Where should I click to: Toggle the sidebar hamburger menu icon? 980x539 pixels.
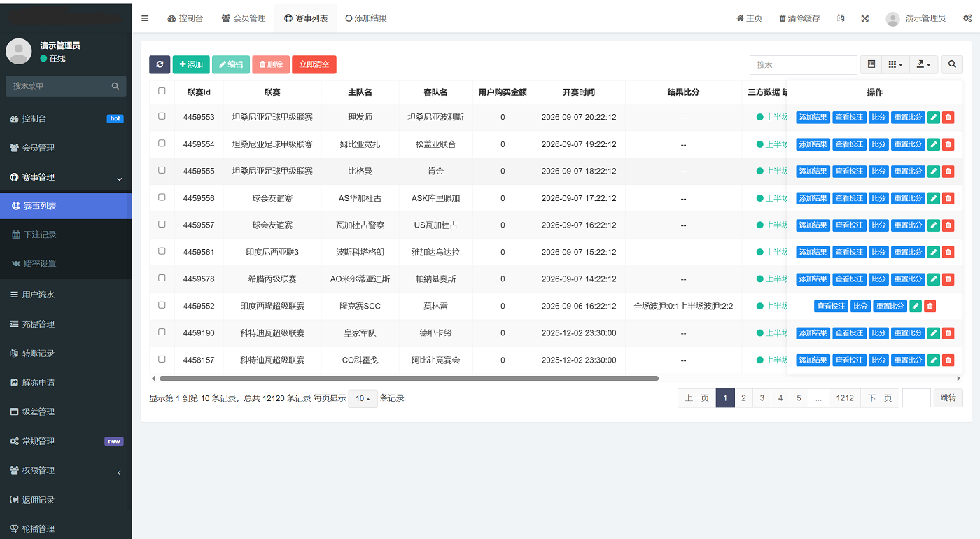[145, 18]
